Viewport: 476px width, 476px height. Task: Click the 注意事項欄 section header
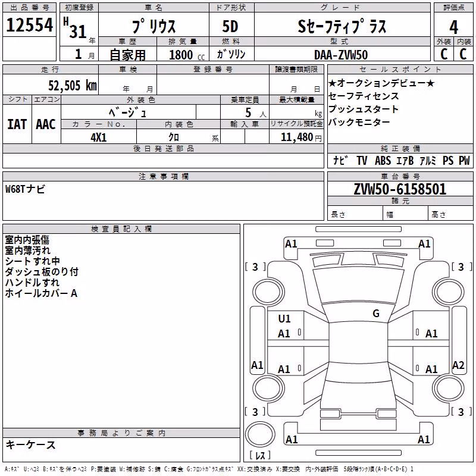[164, 176]
